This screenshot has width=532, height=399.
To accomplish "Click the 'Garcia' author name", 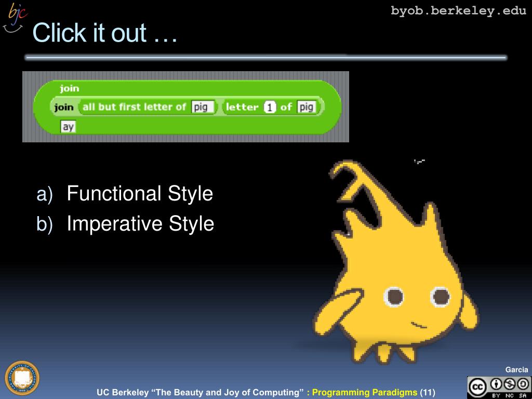I will pyautogui.click(x=516, y=369).
